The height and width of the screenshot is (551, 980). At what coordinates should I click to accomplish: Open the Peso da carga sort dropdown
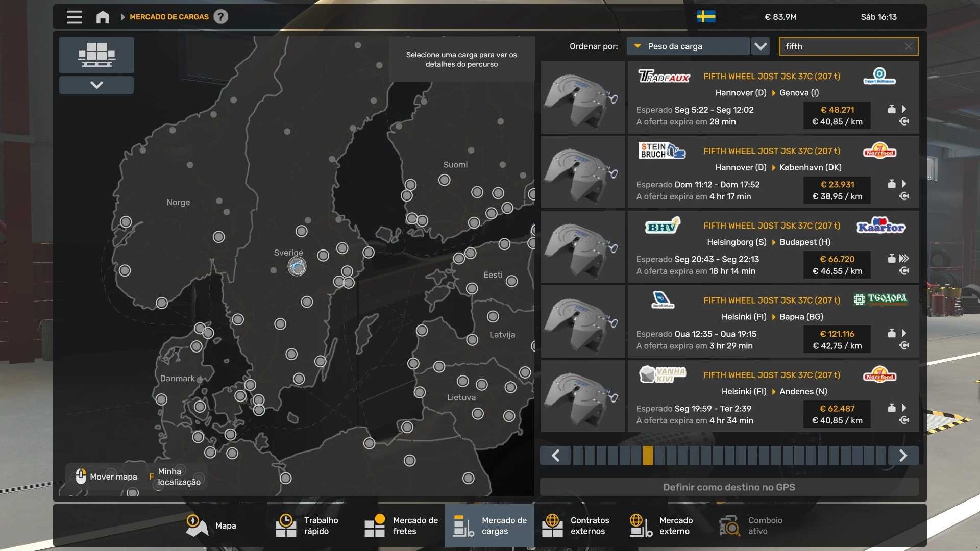tap(688, 46)
